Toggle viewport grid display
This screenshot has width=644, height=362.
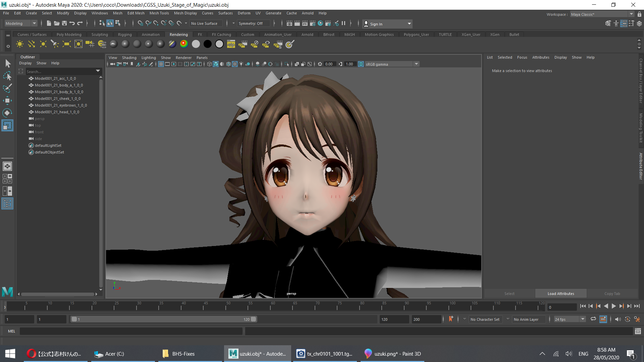(161, 64)
